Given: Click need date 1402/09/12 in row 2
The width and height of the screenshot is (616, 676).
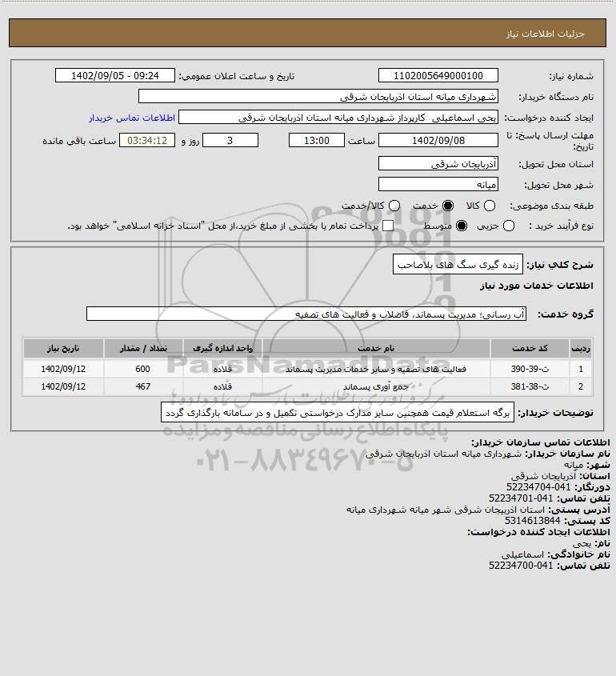Looking at the screenshot, I should point(63,386).
